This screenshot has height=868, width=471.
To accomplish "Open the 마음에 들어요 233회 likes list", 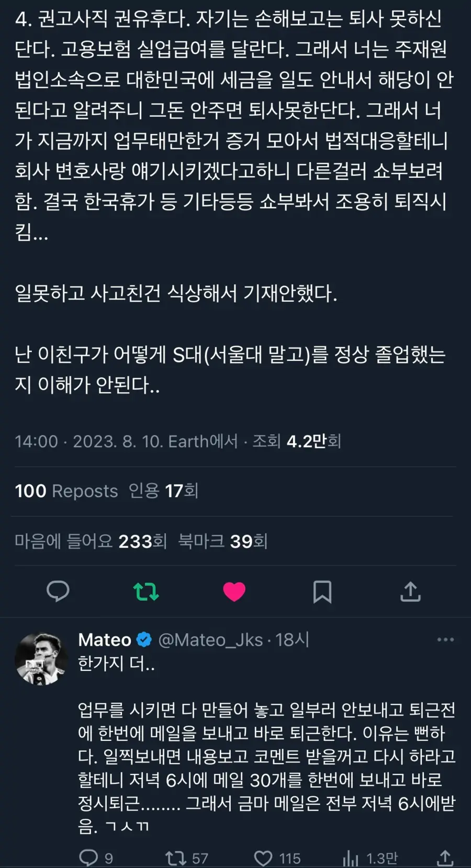I will pyautogui.click(x=91, y=541).
